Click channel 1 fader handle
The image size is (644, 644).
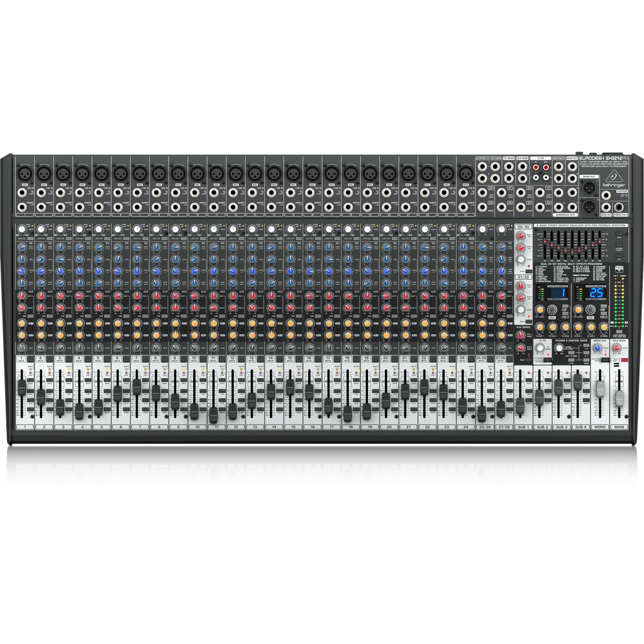click(x=21, y=387)
